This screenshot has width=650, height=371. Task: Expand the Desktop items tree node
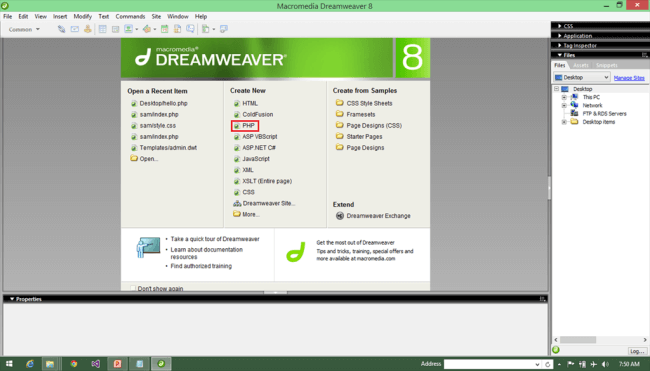(564, 122)
